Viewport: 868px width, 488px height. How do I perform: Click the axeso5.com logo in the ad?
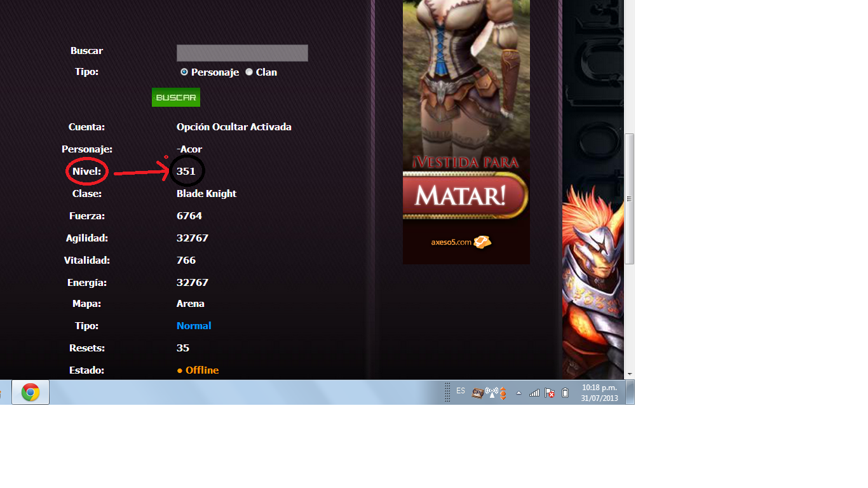coord(461,242)
